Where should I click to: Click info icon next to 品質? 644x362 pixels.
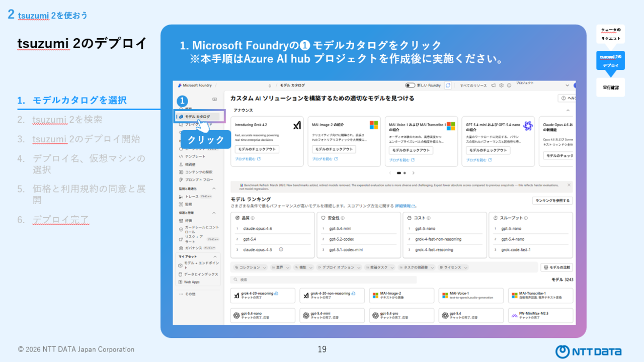pyautogui.click(x=253, y=218)
